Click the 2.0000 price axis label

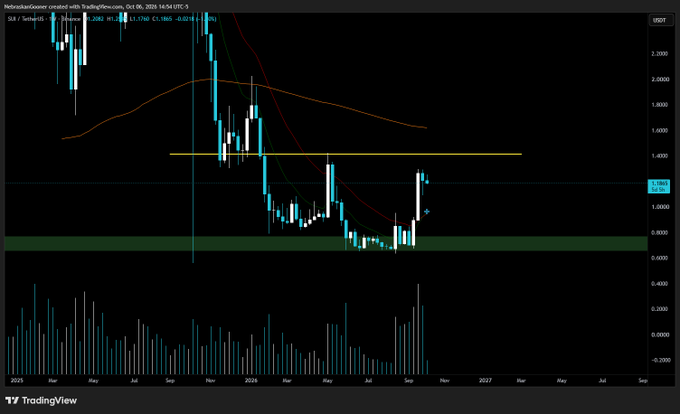[660, 79]
